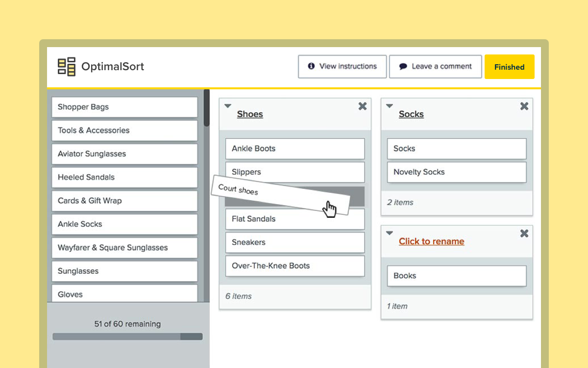Select Sneakers inside the Shoes category
Screen dimensions: 588x368
(x=295, y=242)
